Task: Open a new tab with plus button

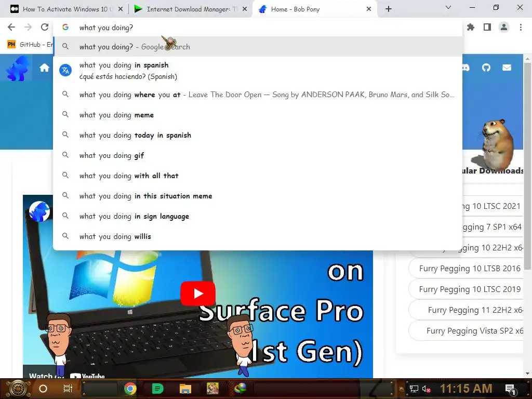Action: pos(389,9)
